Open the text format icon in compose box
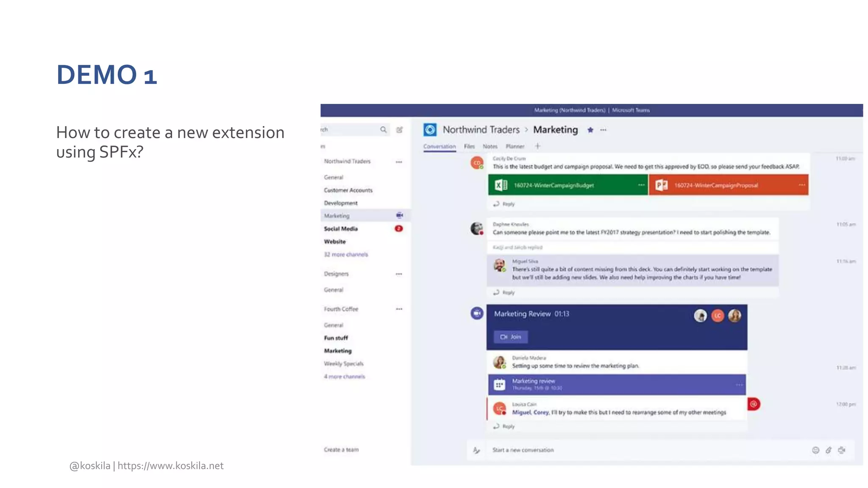Viewport: 868px width, 488px height. 476,450
